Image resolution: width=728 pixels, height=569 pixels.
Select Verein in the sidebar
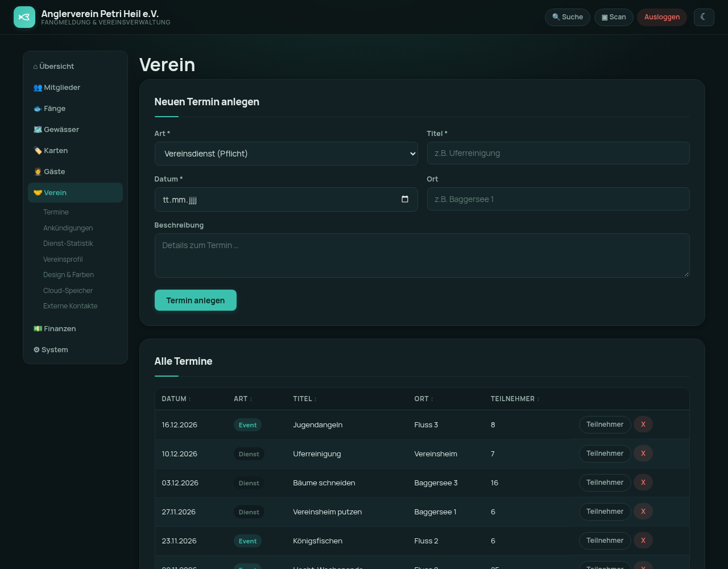(75, 193)
